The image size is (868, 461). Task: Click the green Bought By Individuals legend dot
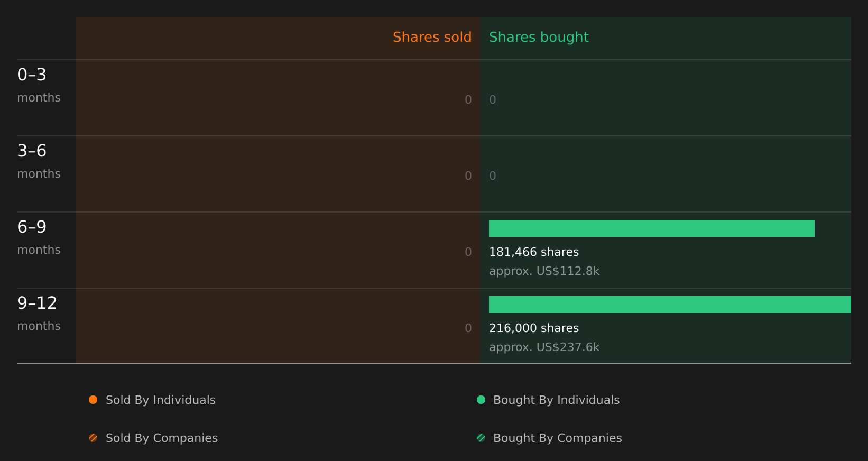pos(481,400)
